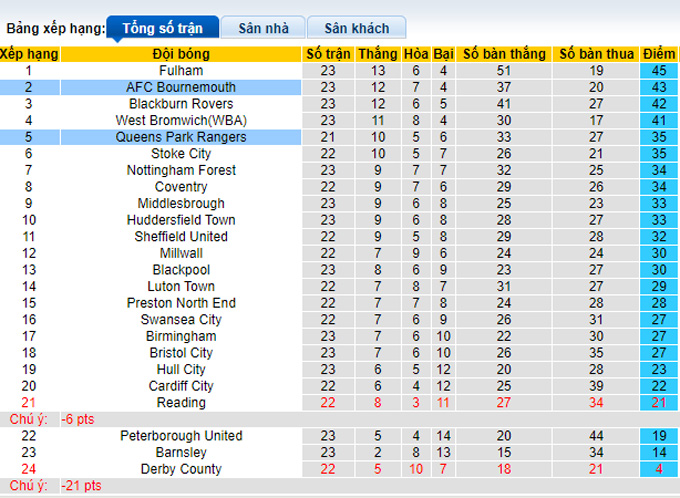This screenshot has width=680, height=498.
Task: Click West Bromwich(WBA) team link
Action: pos(181,121)
